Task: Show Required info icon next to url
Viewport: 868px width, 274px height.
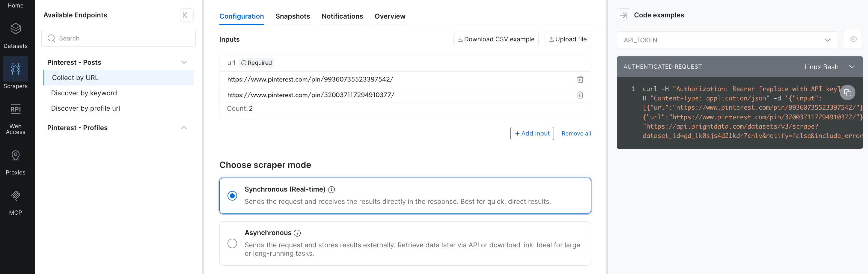Action: (244, 63)
